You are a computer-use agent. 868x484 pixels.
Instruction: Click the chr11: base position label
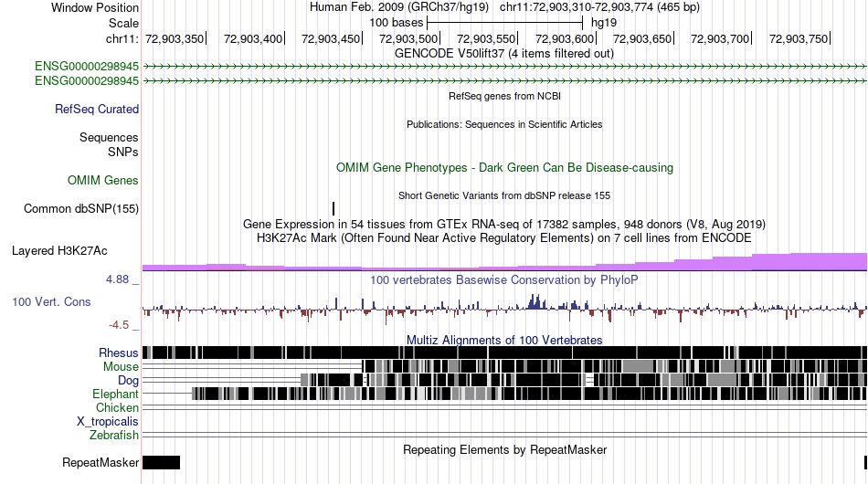coord(122,38)
